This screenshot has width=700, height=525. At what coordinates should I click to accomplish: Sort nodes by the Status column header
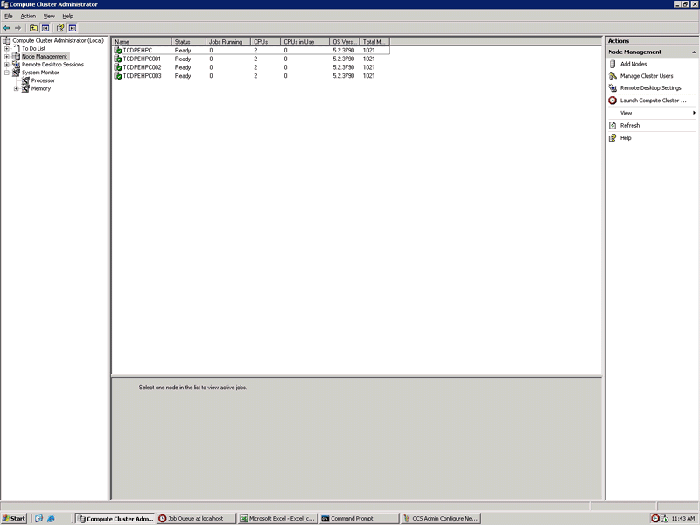tap(182, 42)
